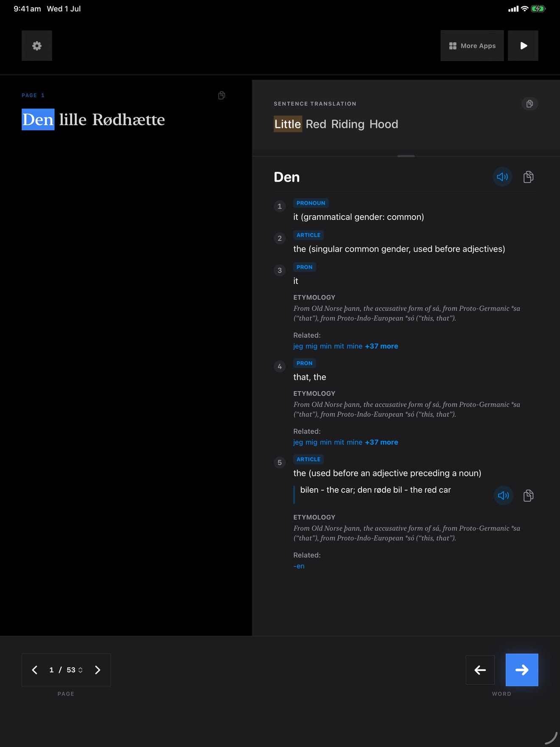
Task: Open related word 'mine' under definition 3
Action: 354,346
